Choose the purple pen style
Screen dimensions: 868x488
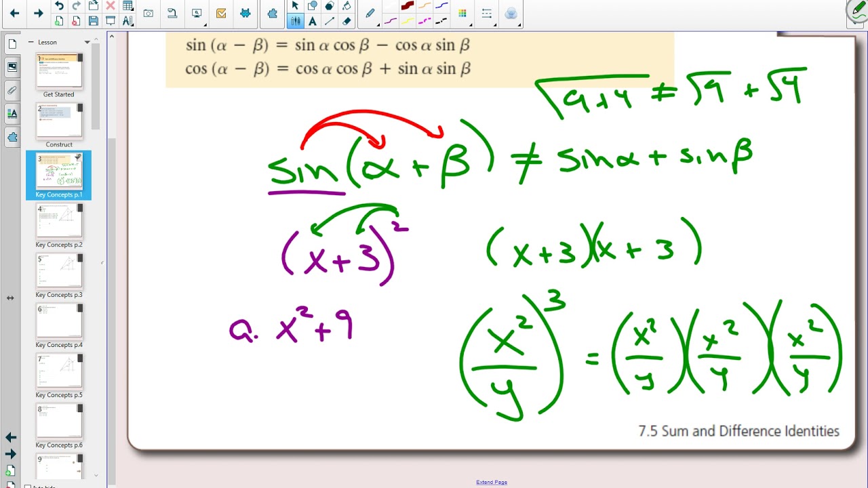[390, 21]
